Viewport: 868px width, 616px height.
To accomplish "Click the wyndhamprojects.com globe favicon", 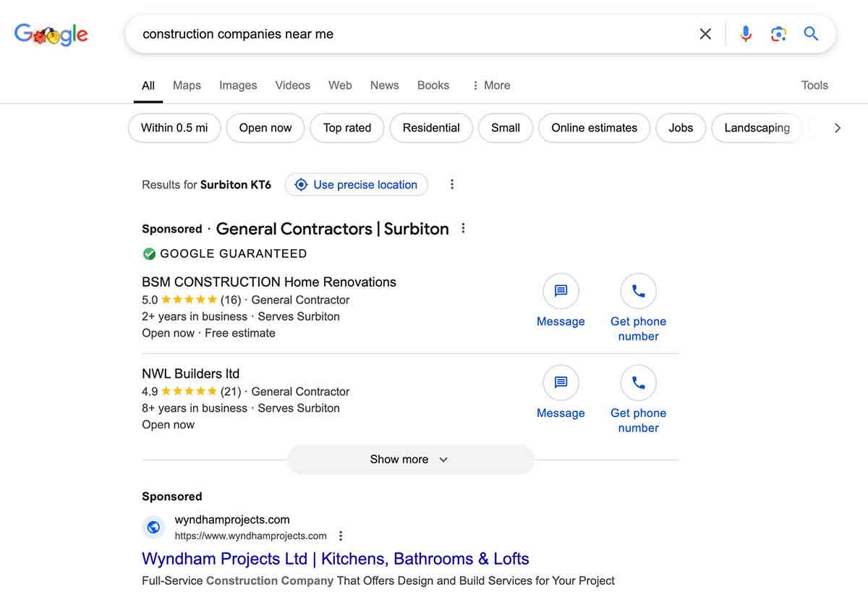I will 153,528.
